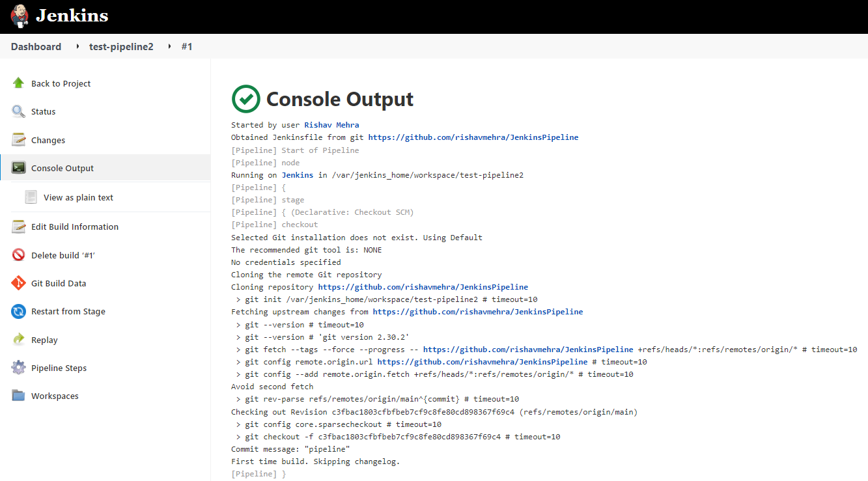Click the '(Declarative: Checkout SCM)' line
868x481 pixels.
point(322,212)
